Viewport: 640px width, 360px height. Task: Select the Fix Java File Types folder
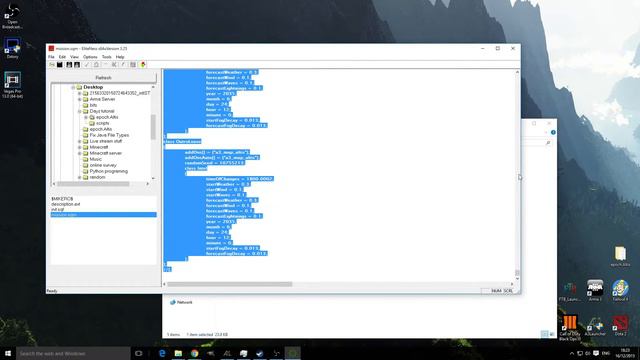click(x=109, y=135)
